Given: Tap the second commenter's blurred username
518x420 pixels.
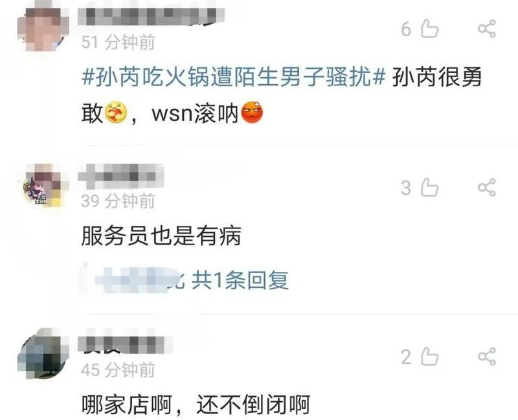Looking at the screenshot, I should (121, 175).
